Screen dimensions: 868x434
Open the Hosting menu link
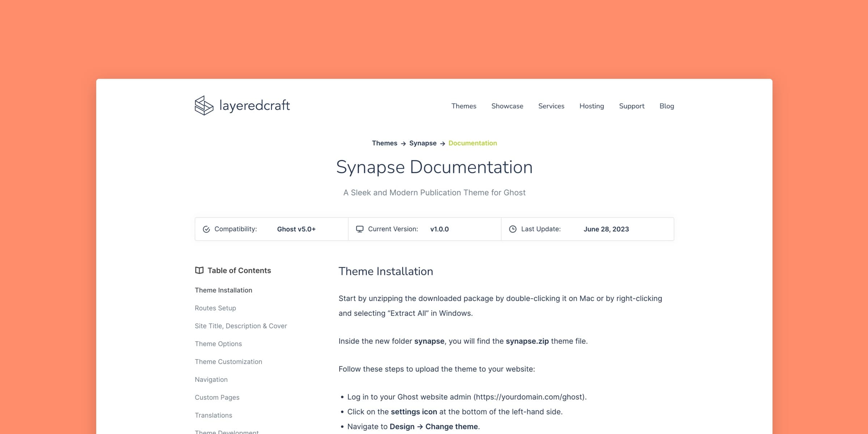click(591, 106)
